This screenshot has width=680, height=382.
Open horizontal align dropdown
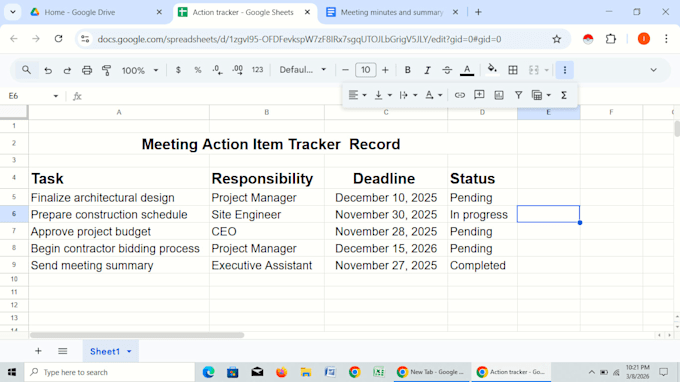[x=358, y=95]
